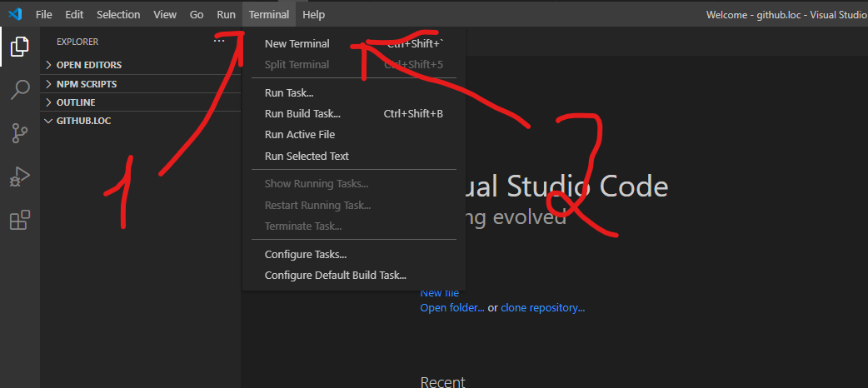Choose Run Active File
868x388 pixels.
click(x=354, y=135)
